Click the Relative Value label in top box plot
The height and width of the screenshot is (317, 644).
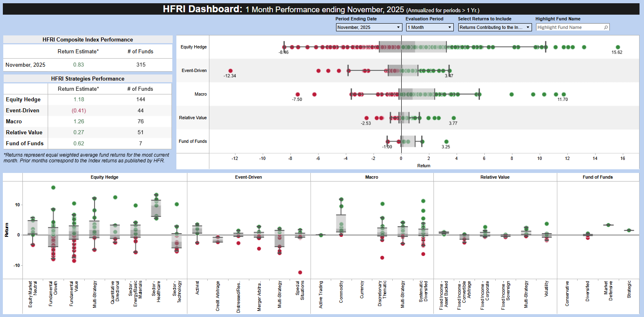(x=193, y=118)
